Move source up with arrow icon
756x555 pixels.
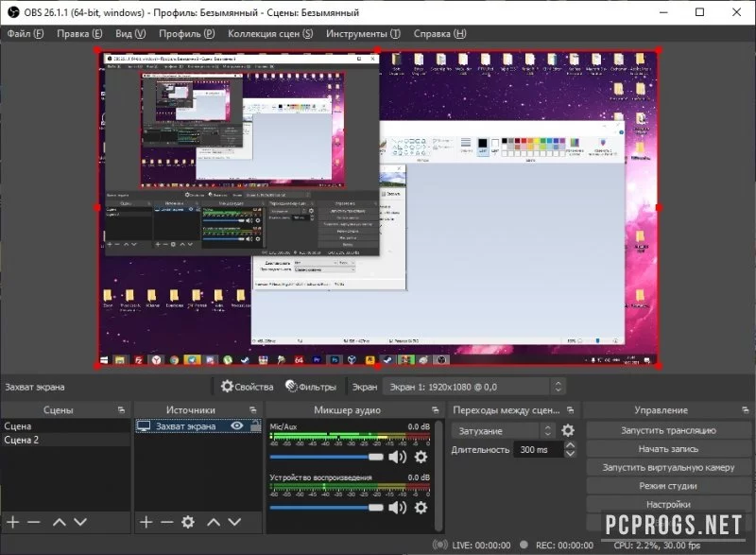coord(214,522)
